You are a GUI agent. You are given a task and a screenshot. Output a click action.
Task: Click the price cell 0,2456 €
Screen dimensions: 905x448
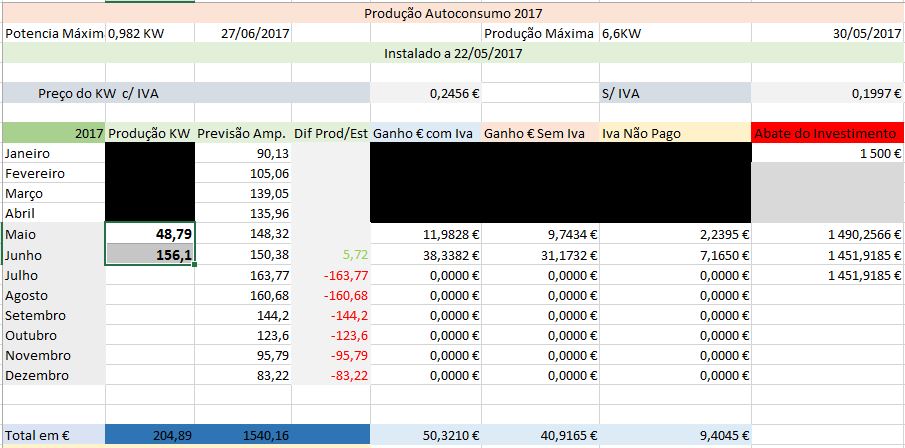(x=426, y=93)
